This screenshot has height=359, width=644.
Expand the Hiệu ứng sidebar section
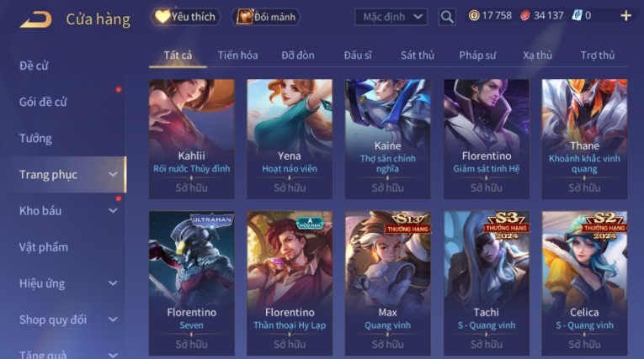[68, 283]
